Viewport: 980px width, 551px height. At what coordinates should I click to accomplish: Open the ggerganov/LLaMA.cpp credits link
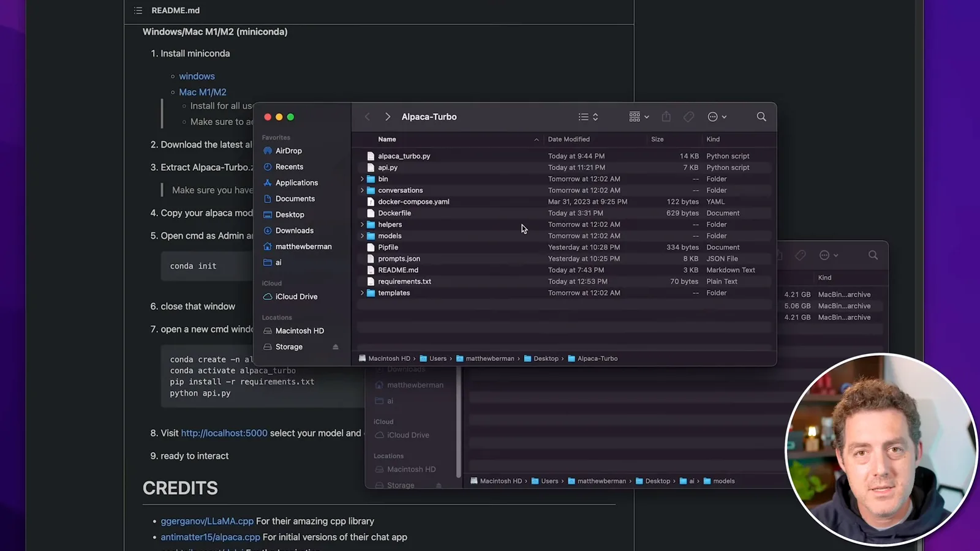tap(207, 521)
